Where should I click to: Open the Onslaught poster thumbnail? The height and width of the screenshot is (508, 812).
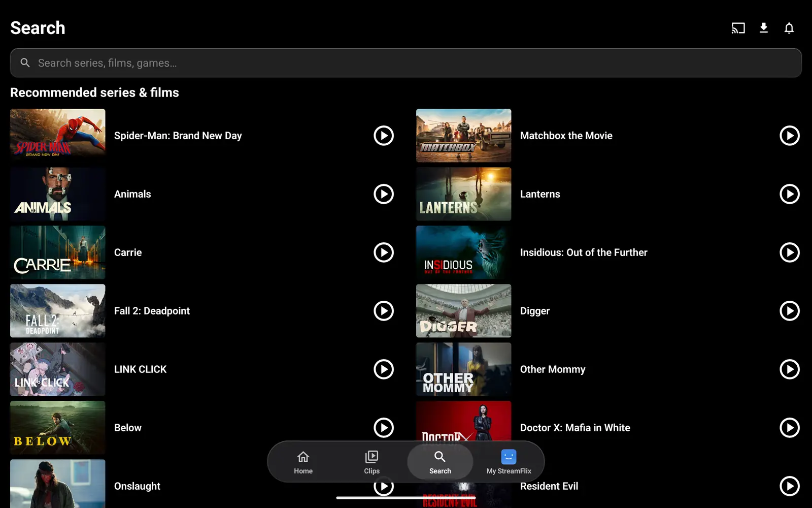point(58,484)
